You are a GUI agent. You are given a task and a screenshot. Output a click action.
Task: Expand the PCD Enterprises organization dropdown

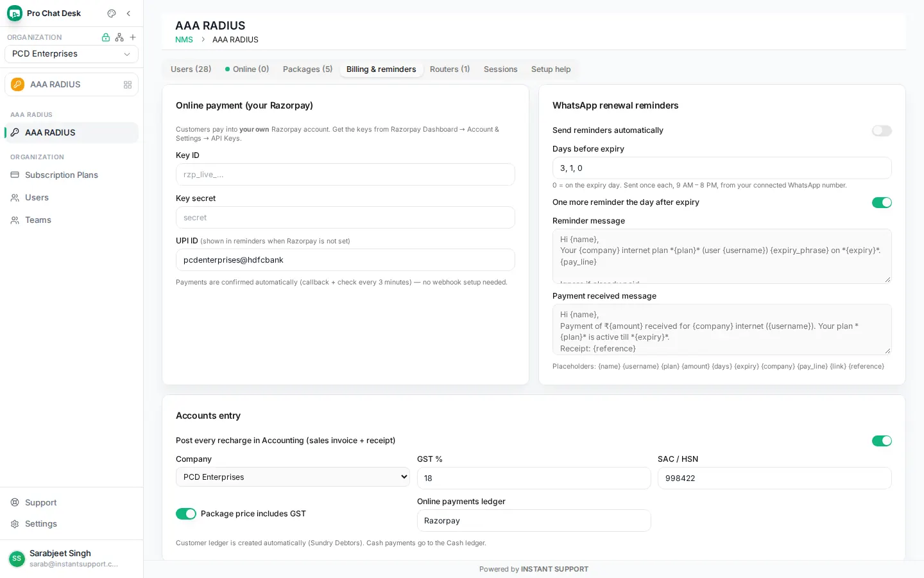coord(71,54)
